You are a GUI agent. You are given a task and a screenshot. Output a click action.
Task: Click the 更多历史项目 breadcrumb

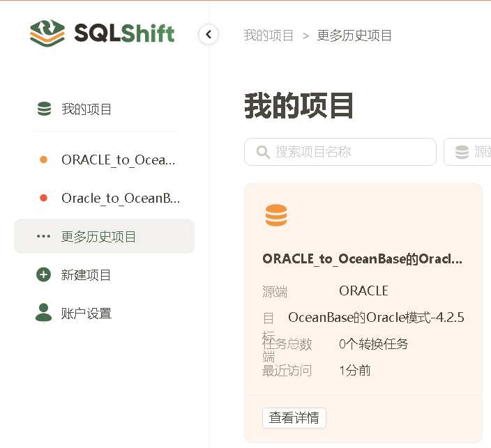coord(354,36)
